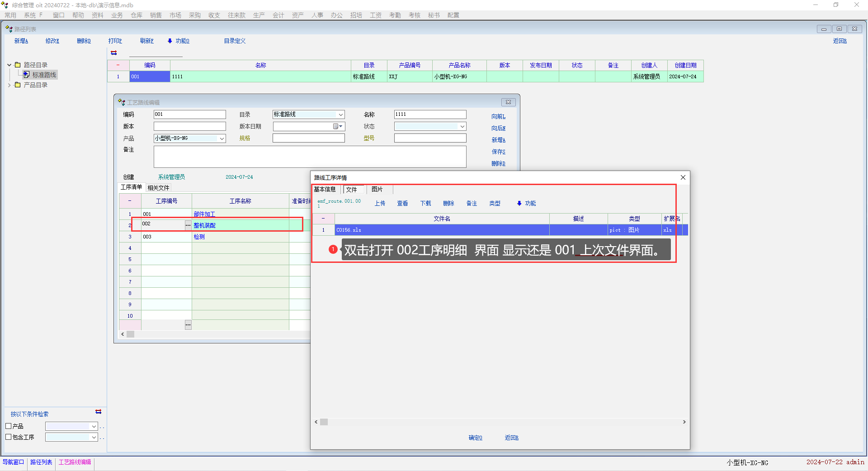The height and width of the screenshot is (471, 868).
Task: Click the swap arrows icon beside 按以下条件检索
Action: click(x=98, y=412)
